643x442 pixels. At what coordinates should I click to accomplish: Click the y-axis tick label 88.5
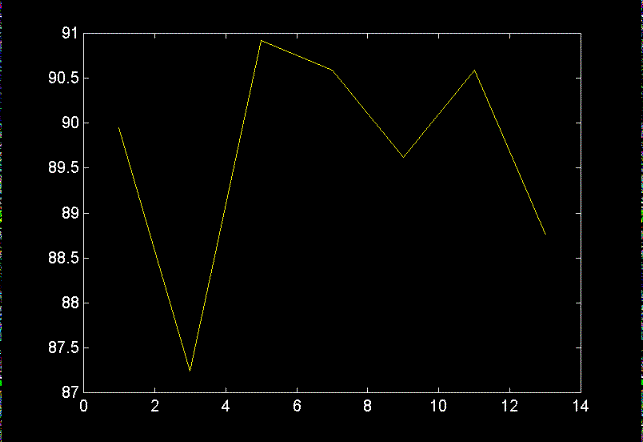pyautogui.click(x=62, y=258)
